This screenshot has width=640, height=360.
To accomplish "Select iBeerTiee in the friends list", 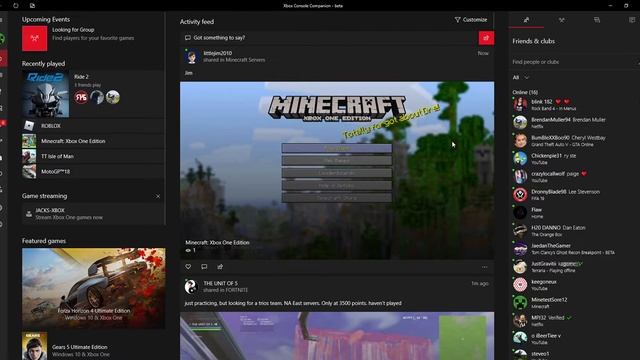I will (573, 338).
